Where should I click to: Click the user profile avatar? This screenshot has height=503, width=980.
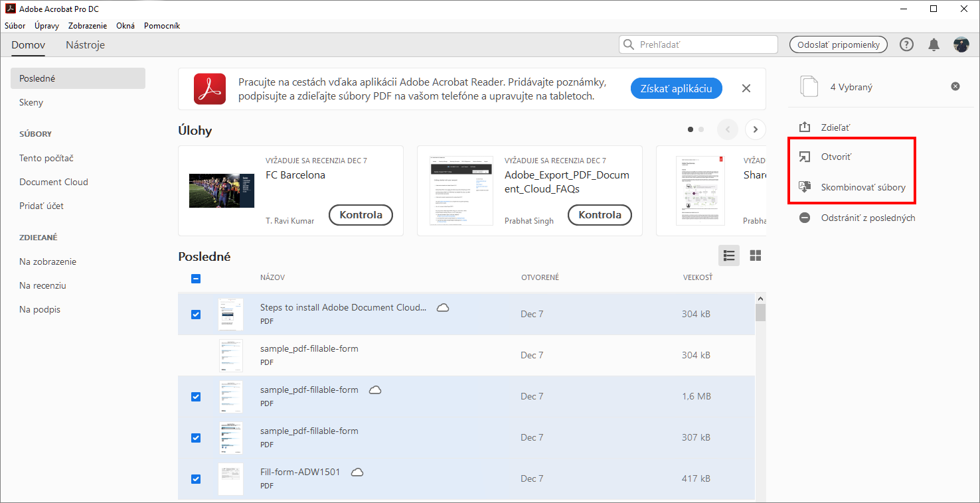pos(961,44)
